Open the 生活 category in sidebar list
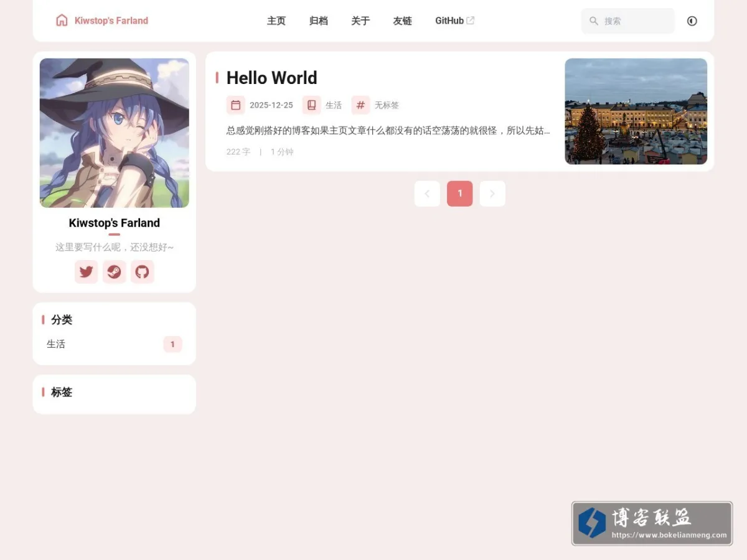 (115, 344)
